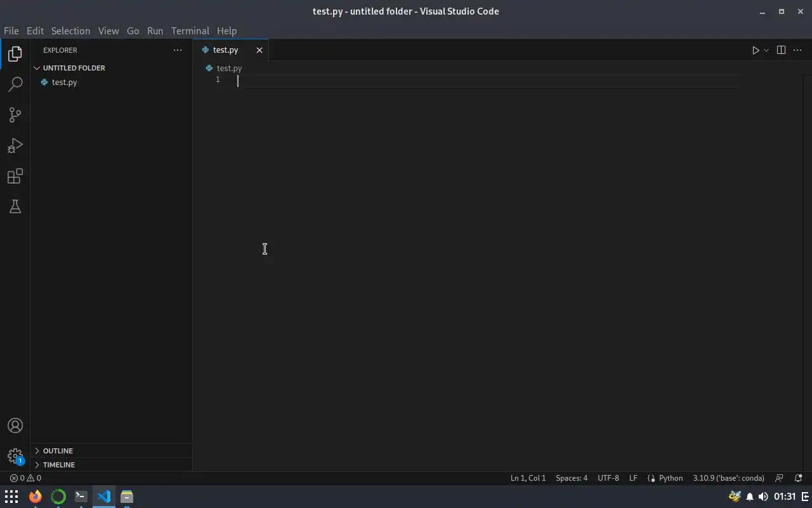Image resolution: width=812 pixels, height=508 pixels.
Task: Open the Run and Debug view
Action: click(15, 145)
